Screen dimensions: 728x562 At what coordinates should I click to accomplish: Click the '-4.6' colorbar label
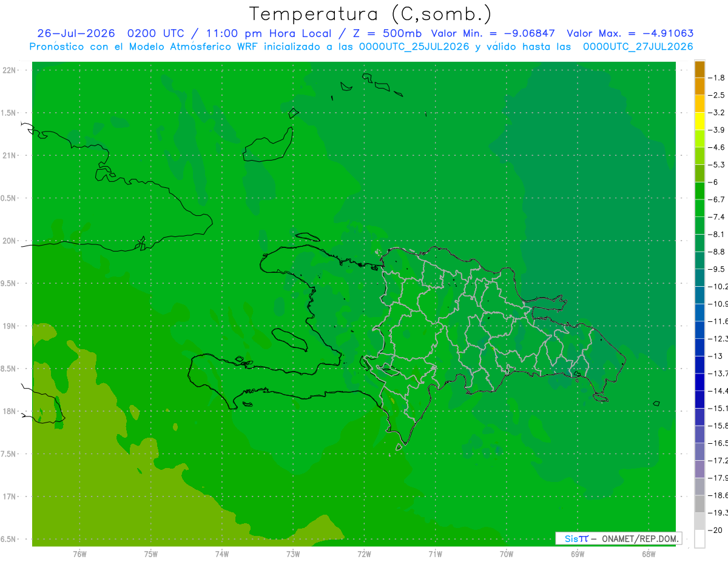pyautogui.click(x=716, y=147)
